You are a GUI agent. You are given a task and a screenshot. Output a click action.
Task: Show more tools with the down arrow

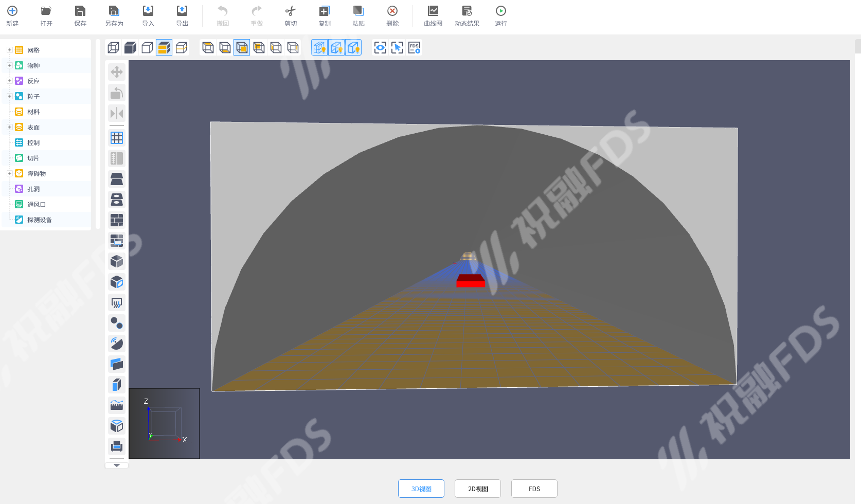tap(117, 465)
